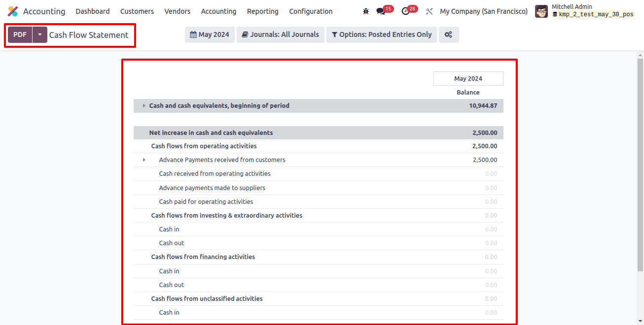Open the report settings gears icon

coord(449,34)
